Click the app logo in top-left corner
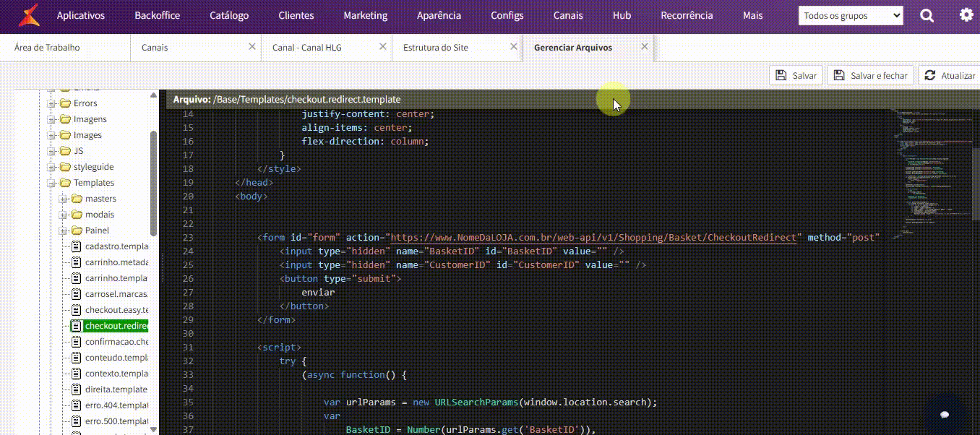Image resolution: width=980 pixels, height=435 pixels. pyautogui.click(x=29, y=15)
